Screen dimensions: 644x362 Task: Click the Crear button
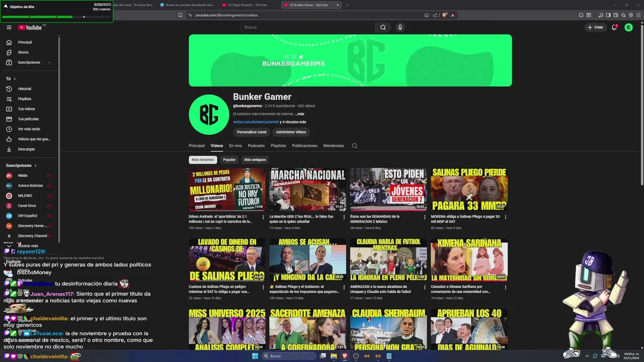point(595,27)
